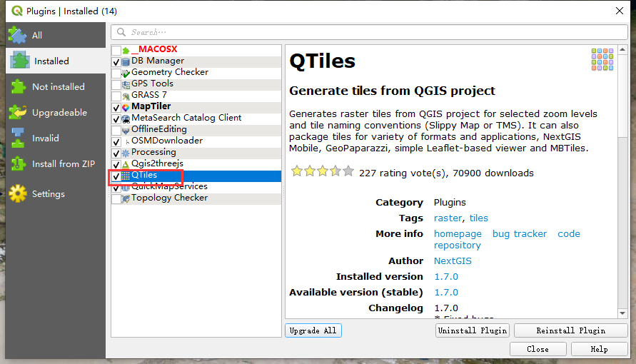Image resolution: width=636 pixels, height=364 pixels.
Task: Click the MetaSearch Catalog Client icon
Action: point(126,118)
